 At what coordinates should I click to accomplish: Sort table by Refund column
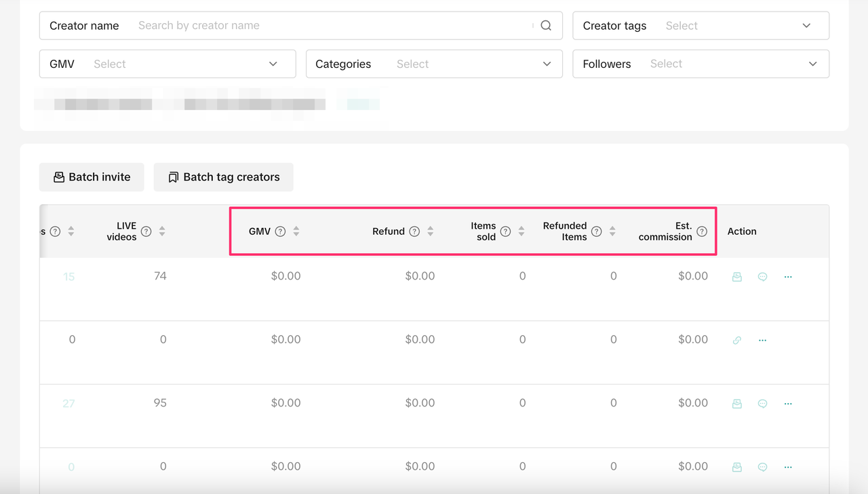coord(431,231)
